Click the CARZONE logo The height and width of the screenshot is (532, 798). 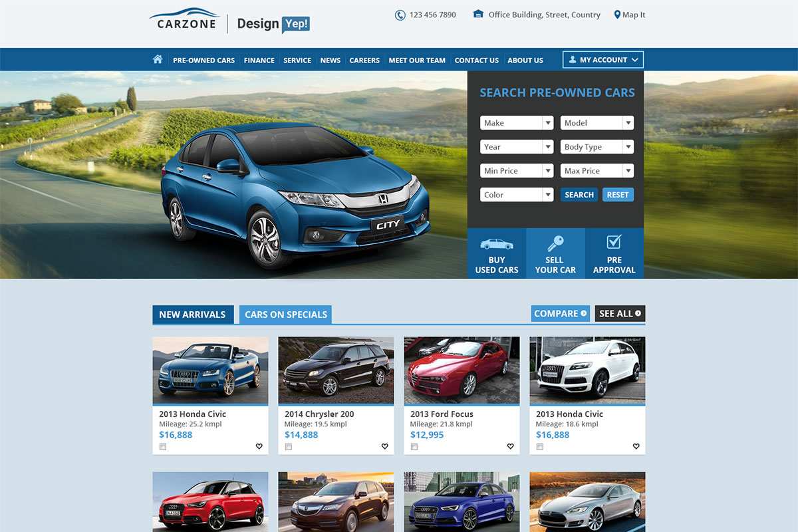(x=184, y=19)
